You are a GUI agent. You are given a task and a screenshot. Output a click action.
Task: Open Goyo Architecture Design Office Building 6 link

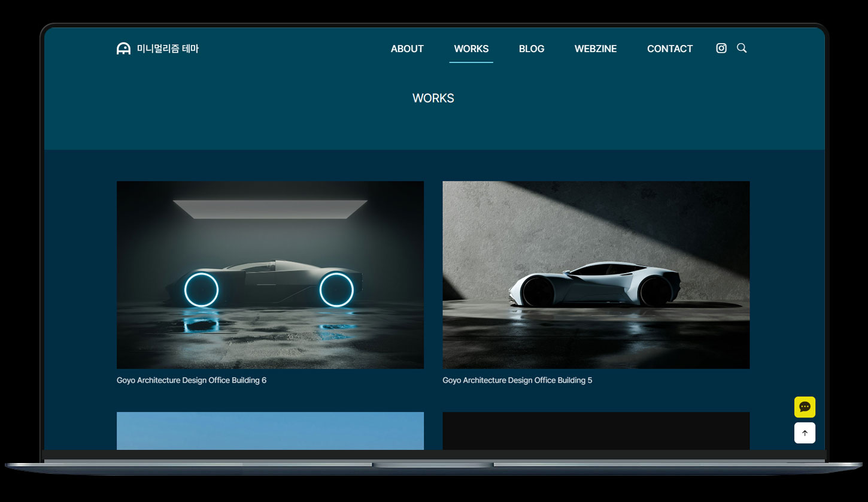point(192,380)
